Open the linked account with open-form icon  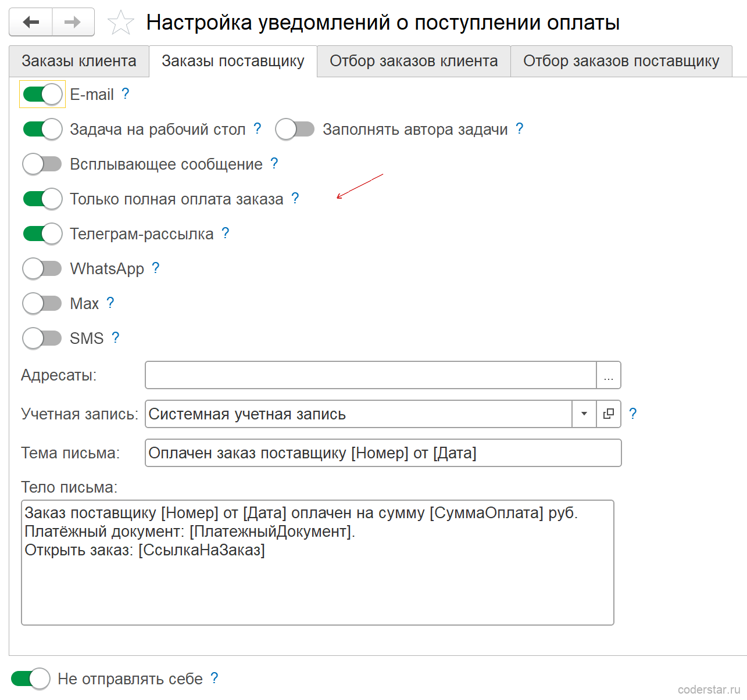click(x=609, y=414)
